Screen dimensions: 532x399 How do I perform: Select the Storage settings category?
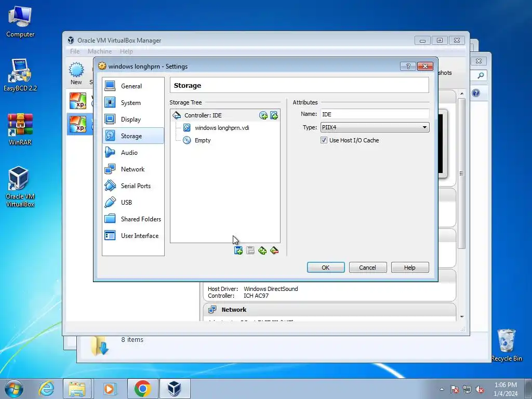pos(133,136)
